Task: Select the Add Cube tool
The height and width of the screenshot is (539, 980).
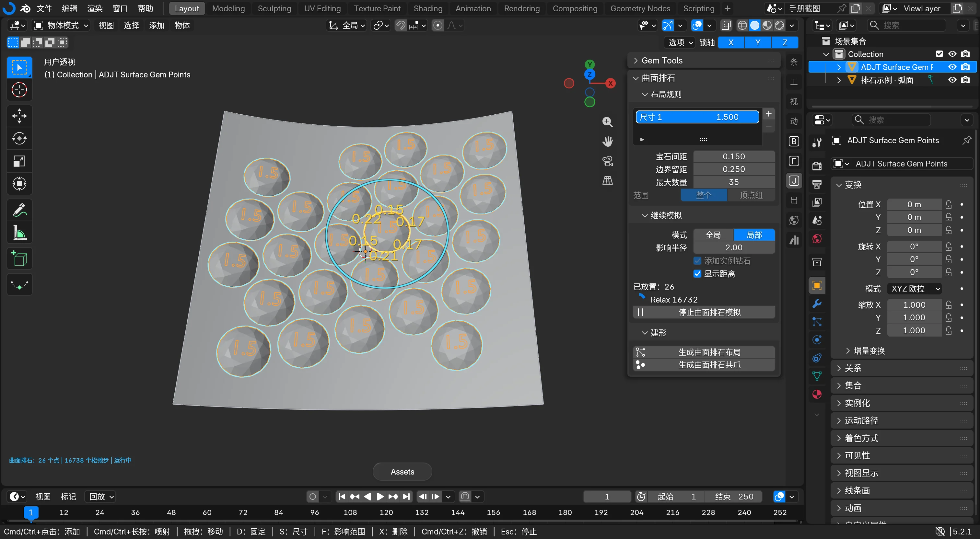Action: (x=19, y=259)
